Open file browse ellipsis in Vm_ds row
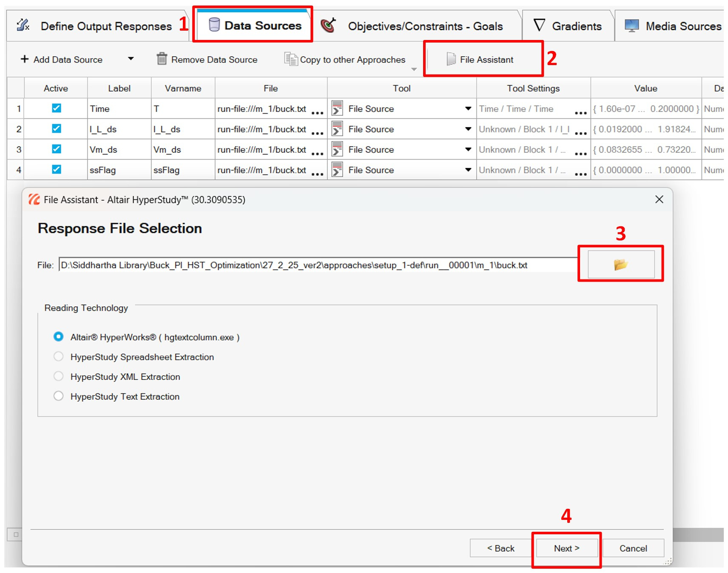Image resolution: width=728 pixels, height=573 pixels. coord(317,154)
